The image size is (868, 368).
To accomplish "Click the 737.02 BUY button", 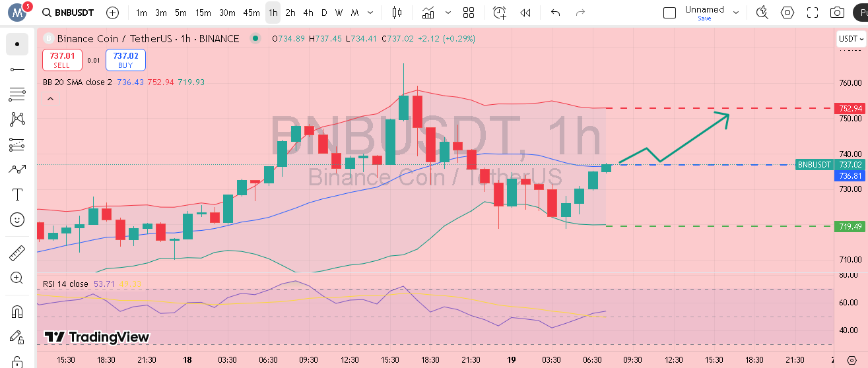I will (x=125, y=60).
